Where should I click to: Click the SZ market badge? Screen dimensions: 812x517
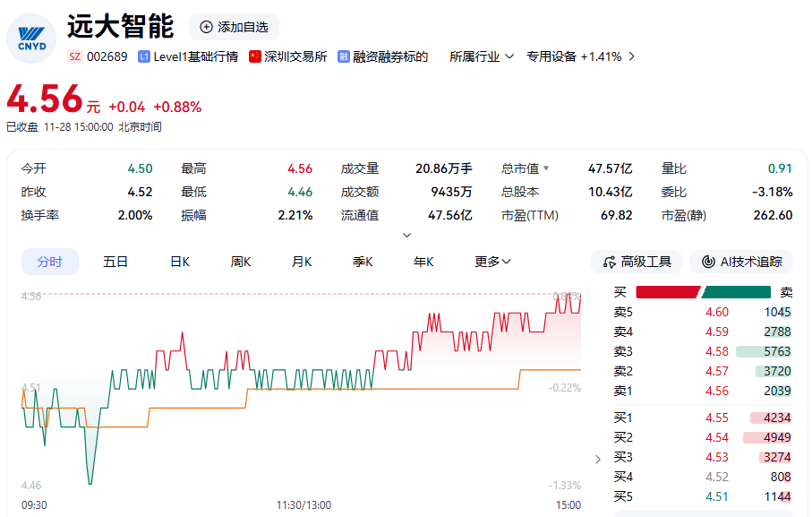(x=74, y=56)
